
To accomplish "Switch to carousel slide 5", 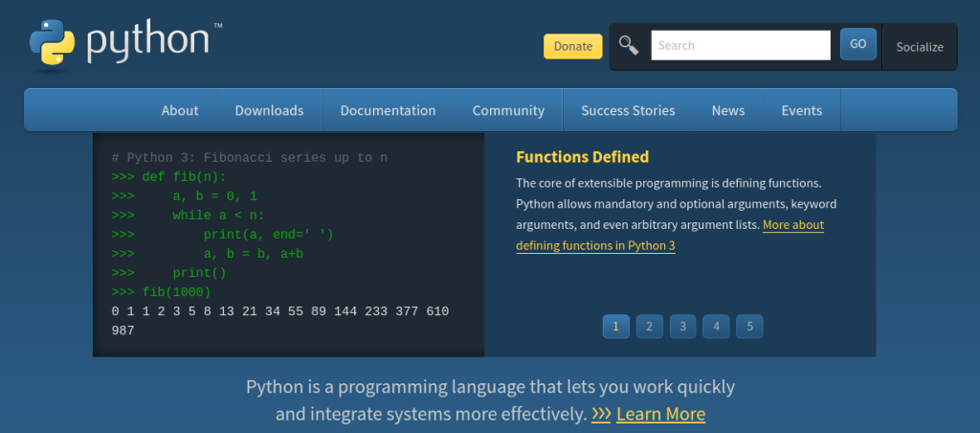I will click(x=749, y=326).
